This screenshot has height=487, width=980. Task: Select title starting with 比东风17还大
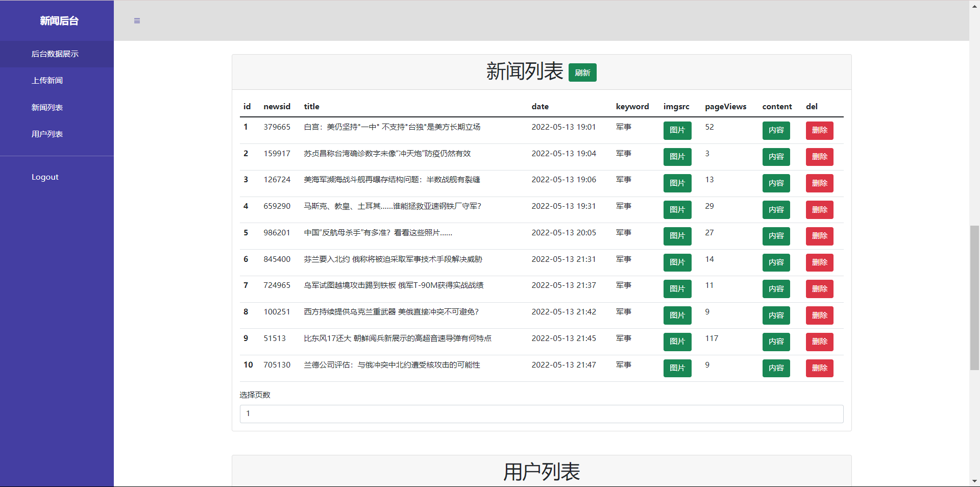point(398,338)
